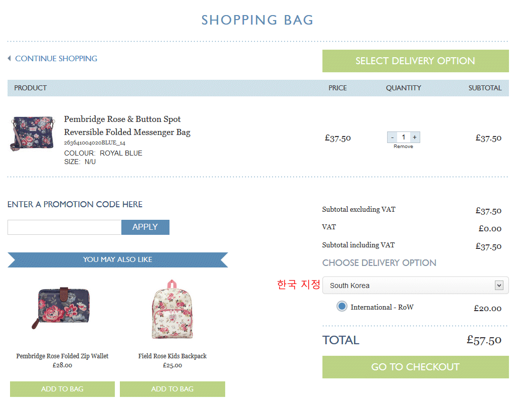This screenshot has height=420, width=524.
Task: Click the back arrow beside Continue Shopping
Action: coord(10,59)
